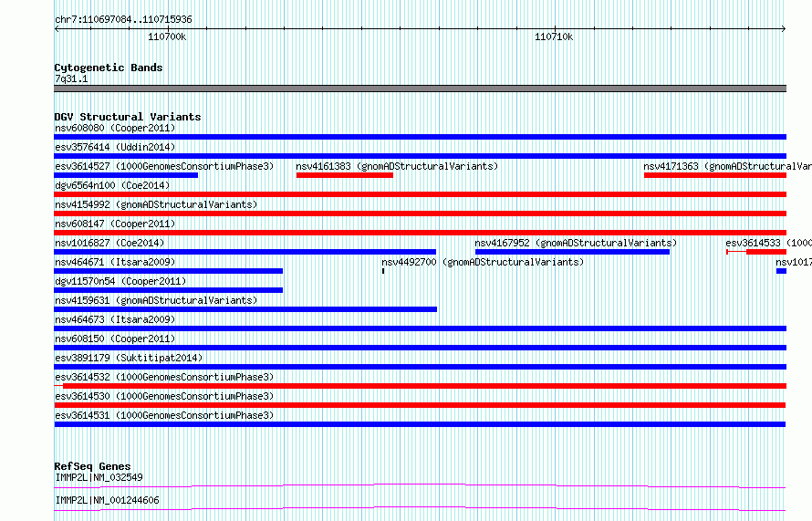Click the right arrow of the ruler
The width and height of the screenshot is (812, 521).
(x=784, y=29)
